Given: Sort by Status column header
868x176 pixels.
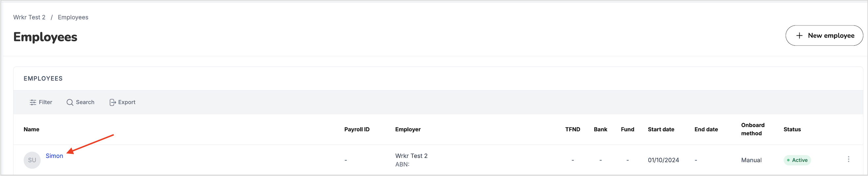Looking at the screenshot, I should 792,129.
